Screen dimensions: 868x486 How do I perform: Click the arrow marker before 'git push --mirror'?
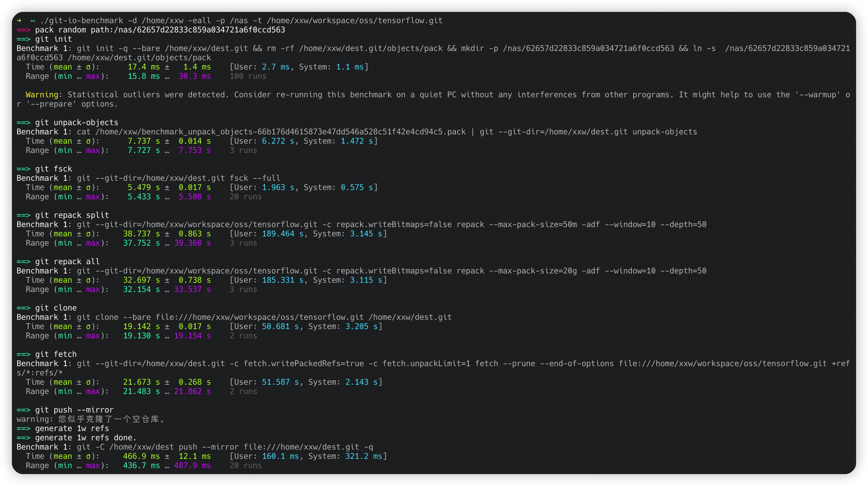coord(23,410)
